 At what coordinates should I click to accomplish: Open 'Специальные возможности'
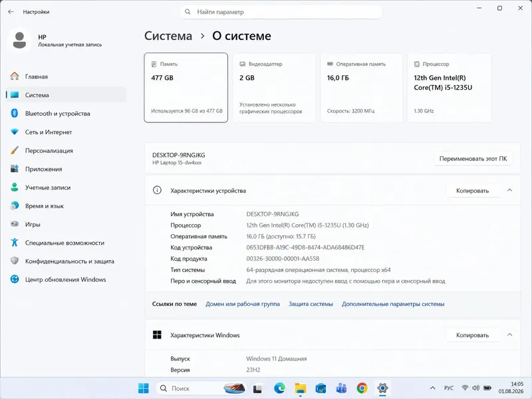[66, 243]
